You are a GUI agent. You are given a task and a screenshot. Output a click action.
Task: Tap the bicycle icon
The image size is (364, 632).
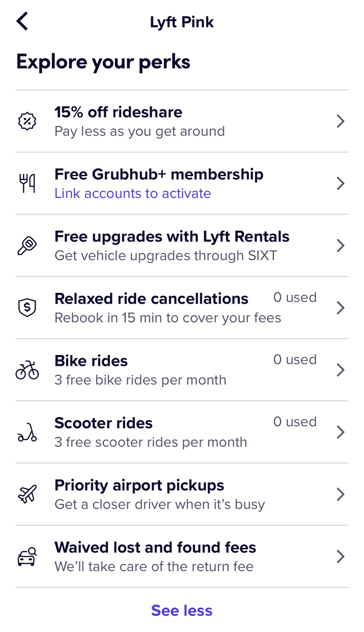27,370
